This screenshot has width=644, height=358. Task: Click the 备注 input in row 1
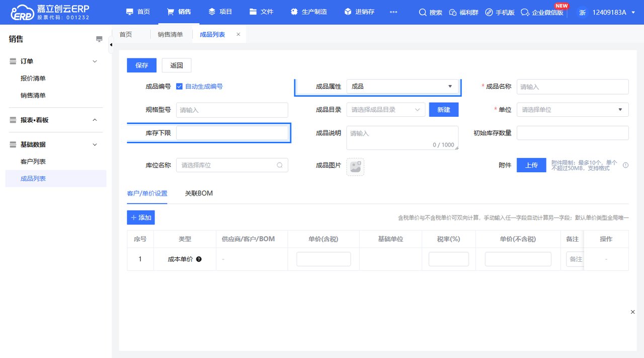[x=575, y=259]
